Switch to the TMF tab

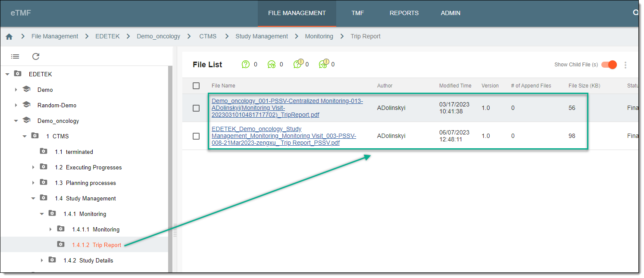358,13
